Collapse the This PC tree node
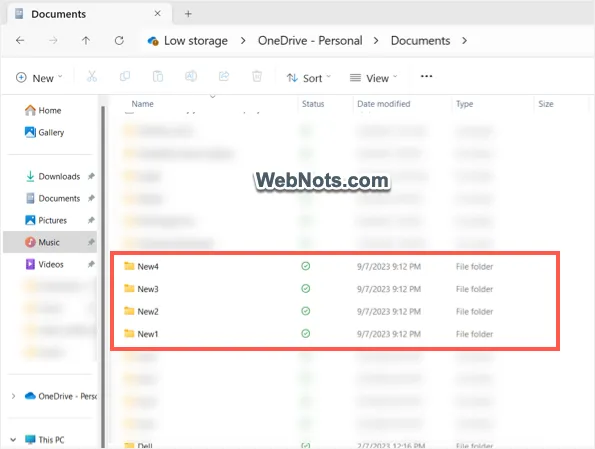595x449 pixels. (13, 440)
